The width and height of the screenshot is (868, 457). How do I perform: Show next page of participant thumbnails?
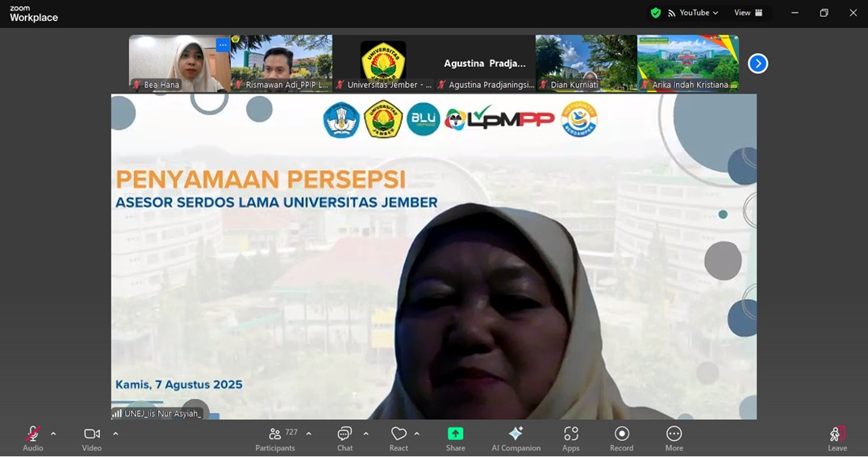(757, 64)
